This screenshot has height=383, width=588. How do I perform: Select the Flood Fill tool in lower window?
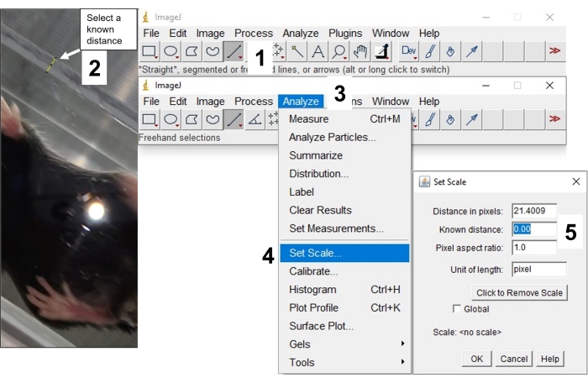coord(451,119)
